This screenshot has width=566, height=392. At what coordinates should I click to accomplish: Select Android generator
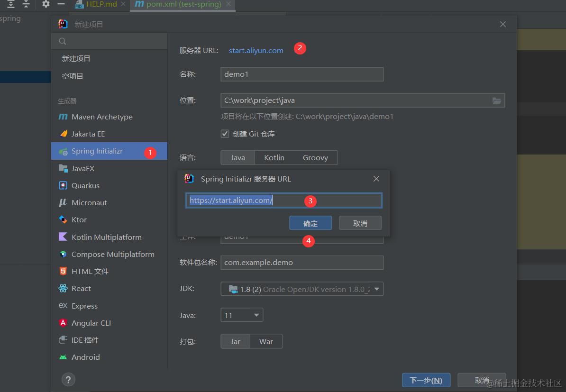pos(109,357)
